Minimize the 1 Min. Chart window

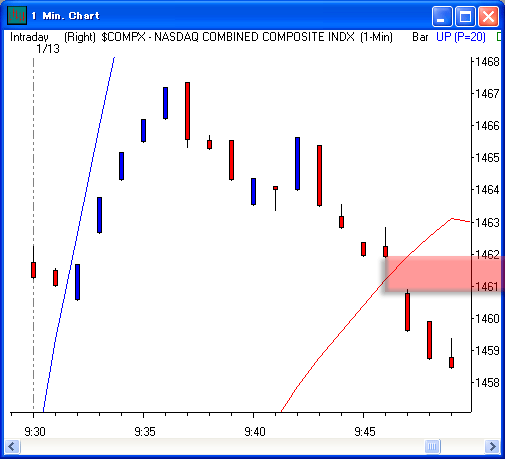(442, 16)
